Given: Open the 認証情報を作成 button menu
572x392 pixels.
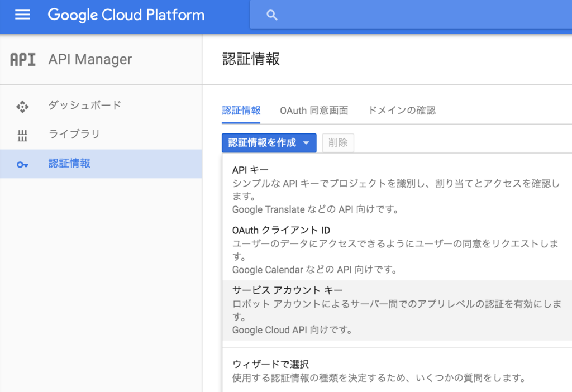Looking at the screenshot, I should coord(263,143).
